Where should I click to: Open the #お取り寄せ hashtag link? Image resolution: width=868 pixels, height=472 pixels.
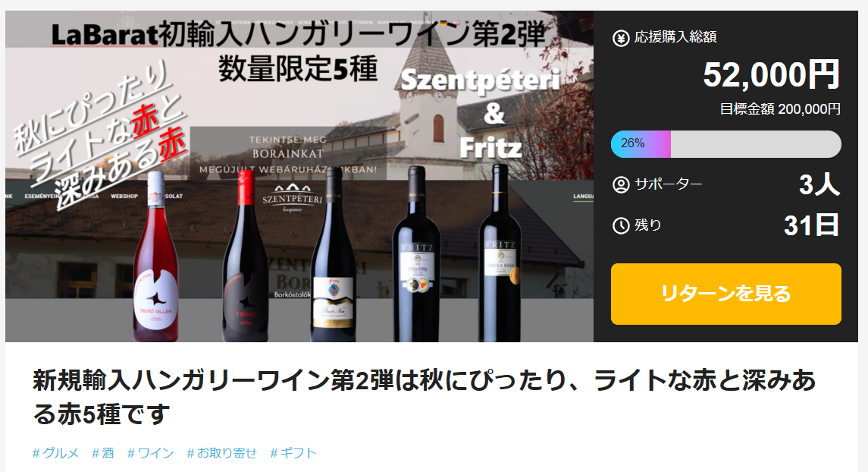pyautogui.click(x=221, y=453)
